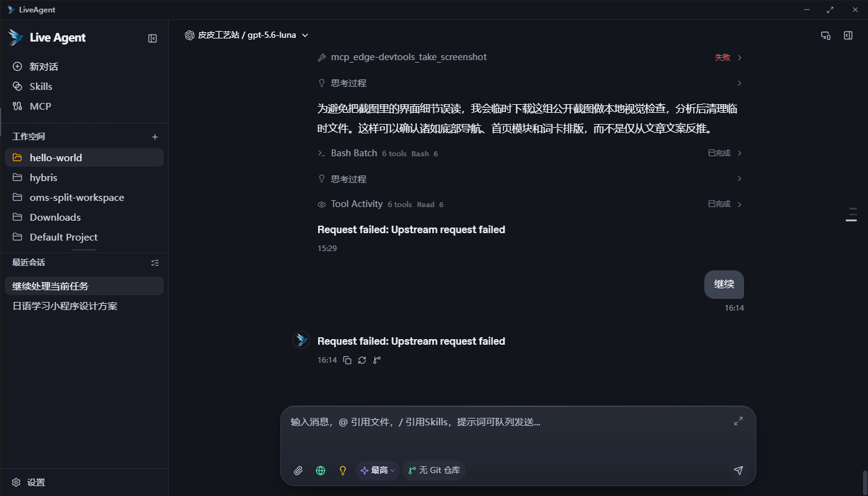The height and width of the screenshot is (496, 868).
Task: Expand the message input box
Action: (738, 421)
